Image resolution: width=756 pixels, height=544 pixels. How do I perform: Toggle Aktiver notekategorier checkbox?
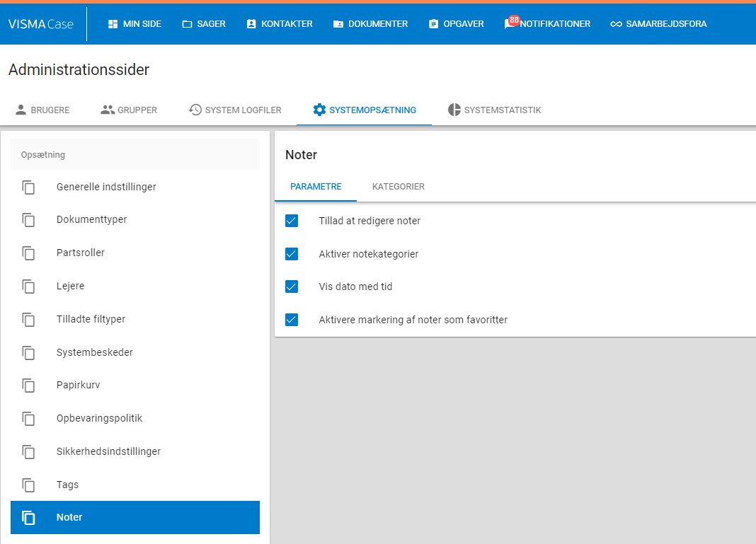(x=291, y=254)
